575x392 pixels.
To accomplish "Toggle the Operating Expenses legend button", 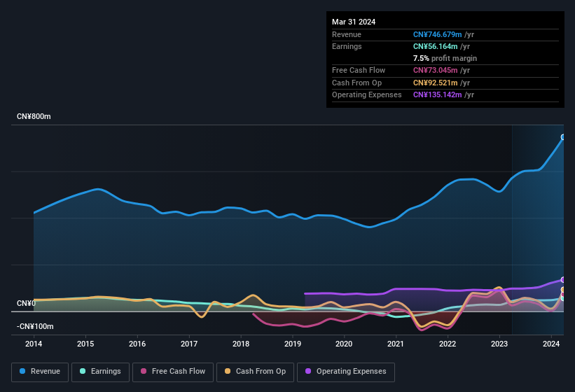I will coord(346,372).
